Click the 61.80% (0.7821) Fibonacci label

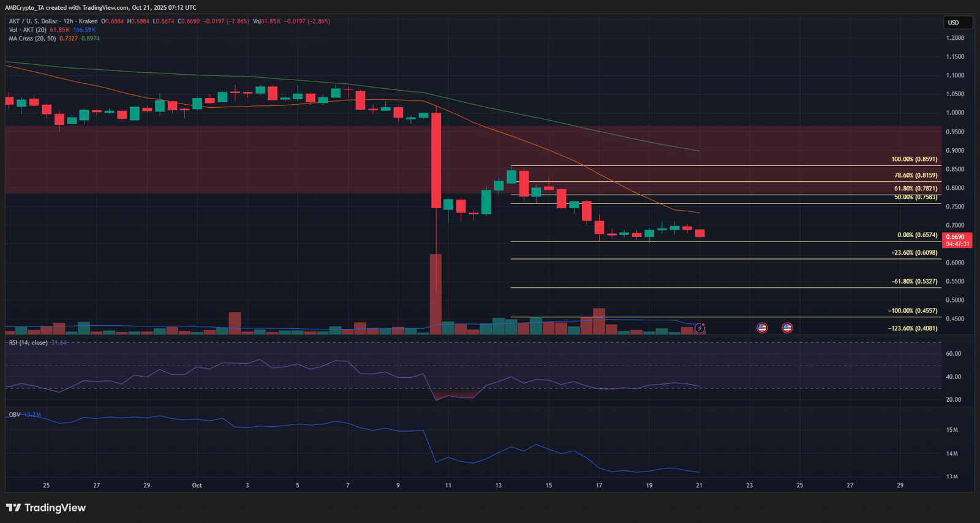(x=916, y=189)
